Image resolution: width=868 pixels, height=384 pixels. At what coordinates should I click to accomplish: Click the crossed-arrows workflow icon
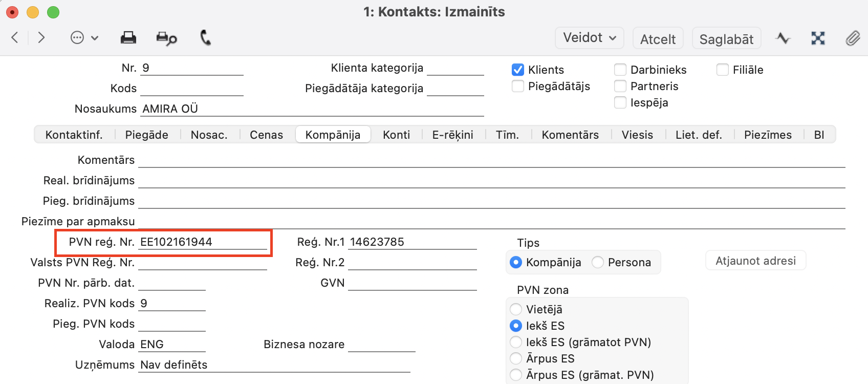(818, 38)
